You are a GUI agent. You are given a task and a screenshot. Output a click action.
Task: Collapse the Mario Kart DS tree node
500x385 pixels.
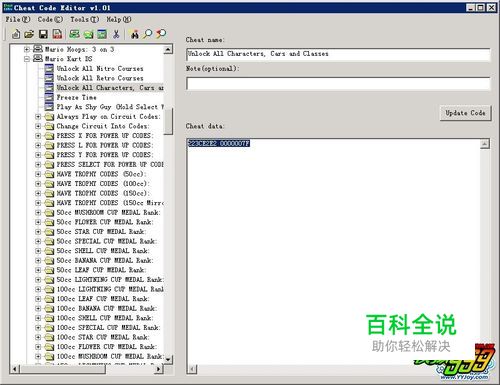(27, 59)
